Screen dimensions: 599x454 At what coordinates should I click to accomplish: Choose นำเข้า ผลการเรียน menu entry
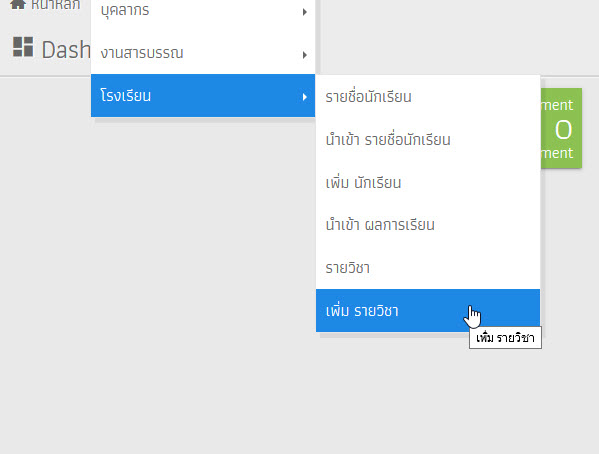coord(428,225)
